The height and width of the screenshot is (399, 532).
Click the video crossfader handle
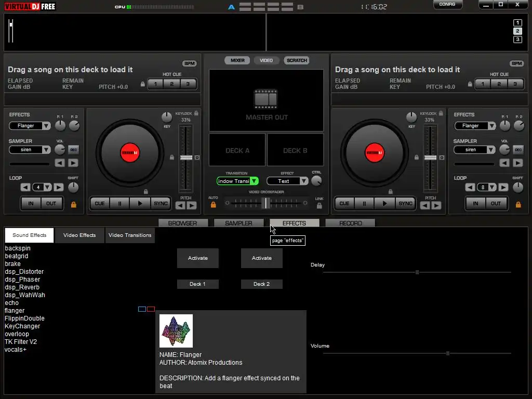[x=267, y=203]
